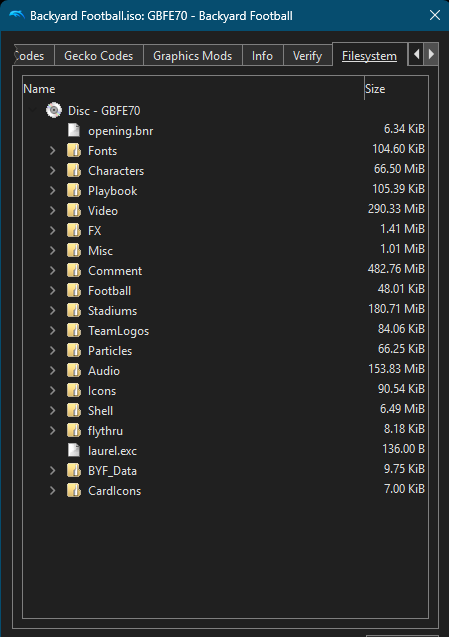
Task: Expand the CardIcons folder
Action: click(52, 490)
